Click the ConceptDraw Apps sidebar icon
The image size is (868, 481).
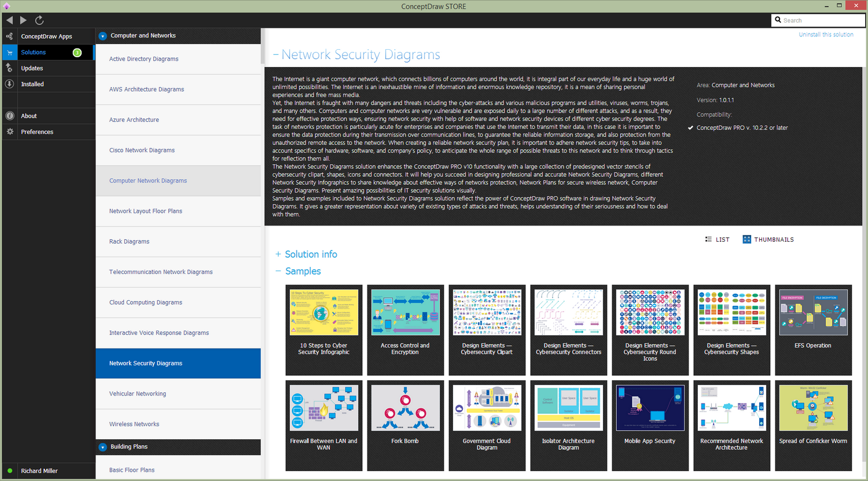tap(9, 36)
